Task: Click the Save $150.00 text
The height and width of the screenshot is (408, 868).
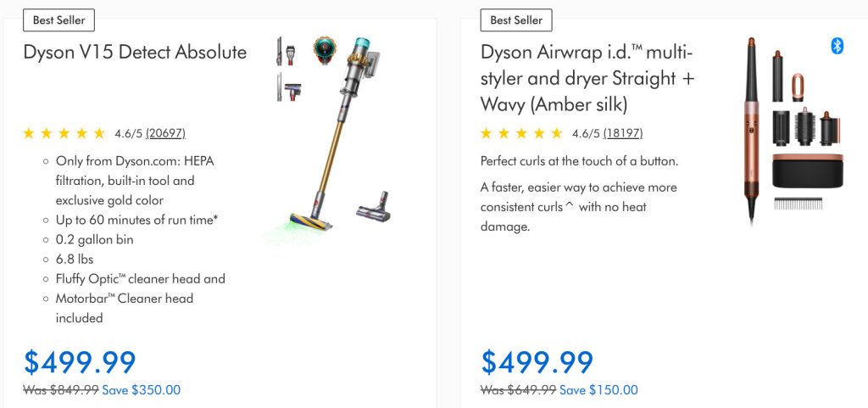Action: pyautogui.click(x=598, y=390)
